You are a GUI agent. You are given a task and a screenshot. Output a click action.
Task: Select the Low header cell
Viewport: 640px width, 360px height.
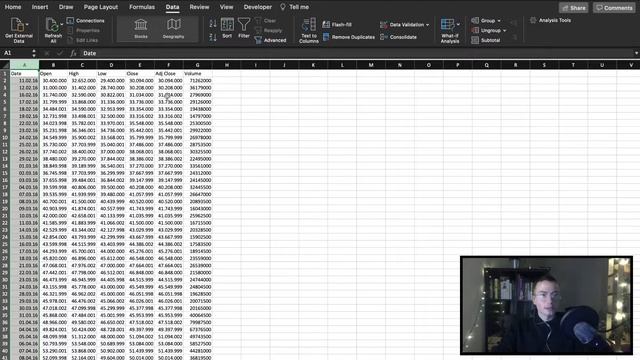point(111,73)
